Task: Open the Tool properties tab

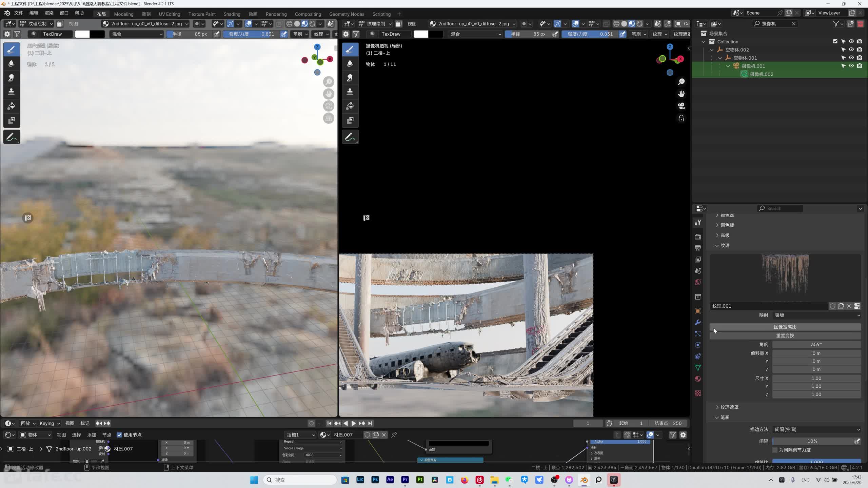Action: 698,223
